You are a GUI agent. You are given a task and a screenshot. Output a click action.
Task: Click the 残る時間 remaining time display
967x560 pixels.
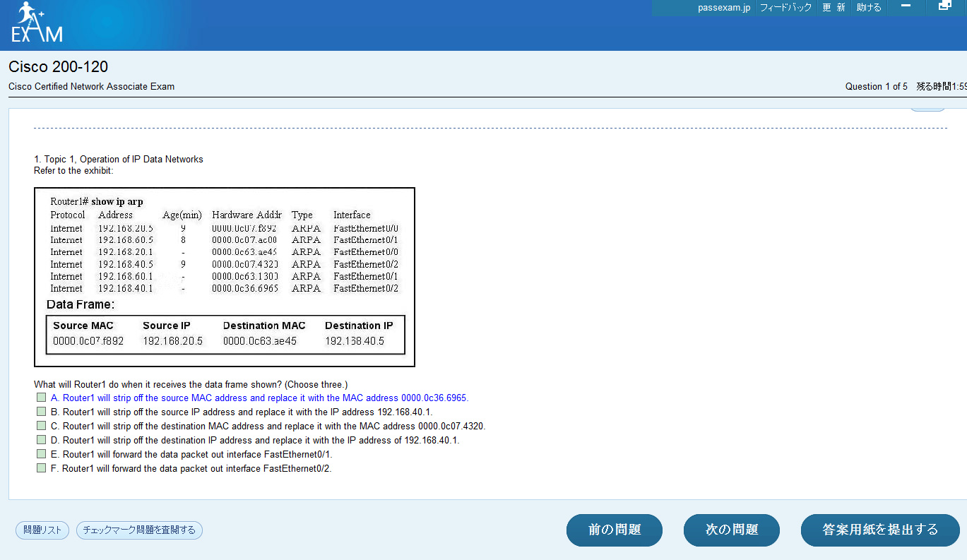942,87
